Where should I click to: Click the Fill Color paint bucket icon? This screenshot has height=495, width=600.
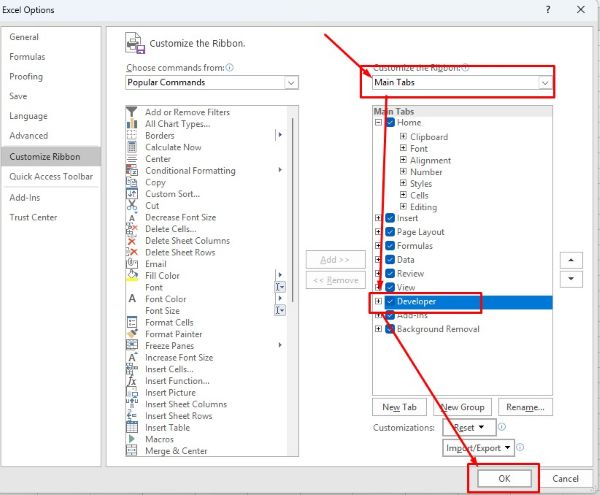click(x=132, y=275)
